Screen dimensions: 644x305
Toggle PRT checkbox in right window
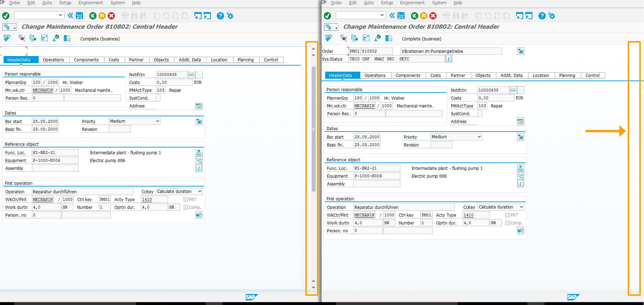click(x=507, y=215)
